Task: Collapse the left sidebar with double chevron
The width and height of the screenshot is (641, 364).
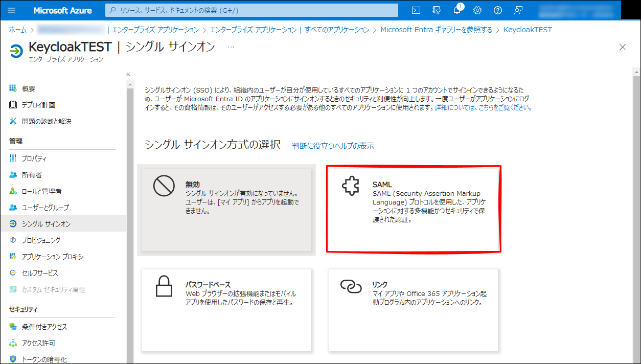Action: coord(128,74)
